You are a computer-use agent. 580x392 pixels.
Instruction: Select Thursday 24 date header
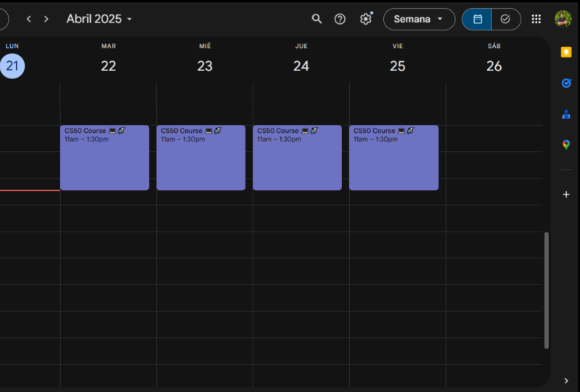[301, 66]
